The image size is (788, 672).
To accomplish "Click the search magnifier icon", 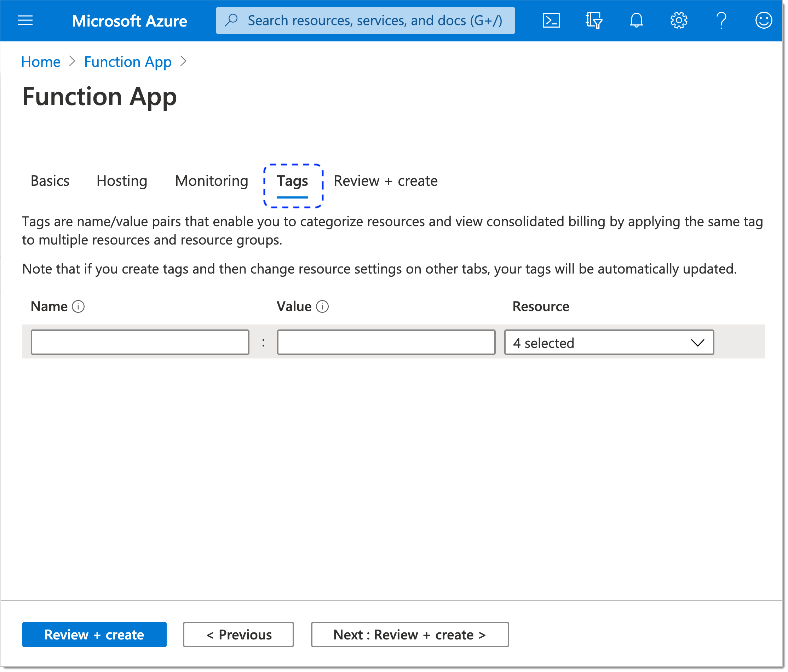I will 231,20.
